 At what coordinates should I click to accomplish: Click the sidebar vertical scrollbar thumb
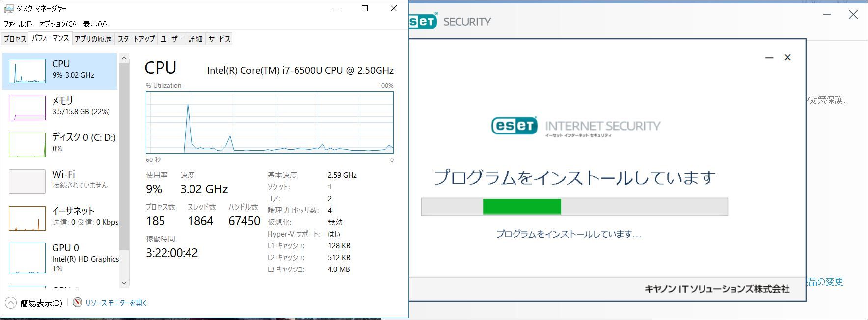124,157
